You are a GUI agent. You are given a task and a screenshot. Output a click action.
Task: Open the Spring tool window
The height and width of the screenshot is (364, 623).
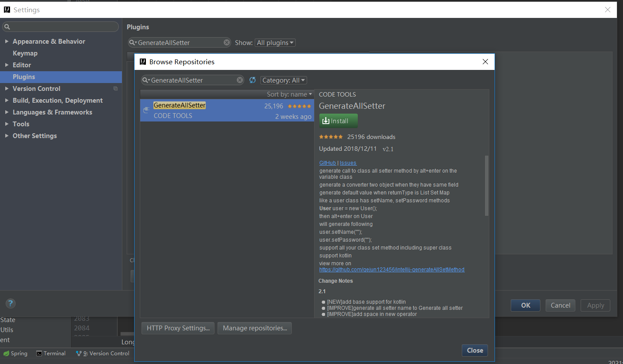[15, 354]
